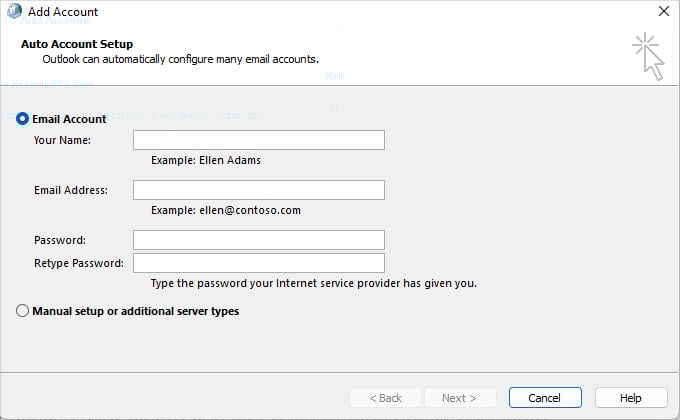This screenshot has width=680, height=420.
Task: Select the Retype Password input field
Action: (258, 263)
